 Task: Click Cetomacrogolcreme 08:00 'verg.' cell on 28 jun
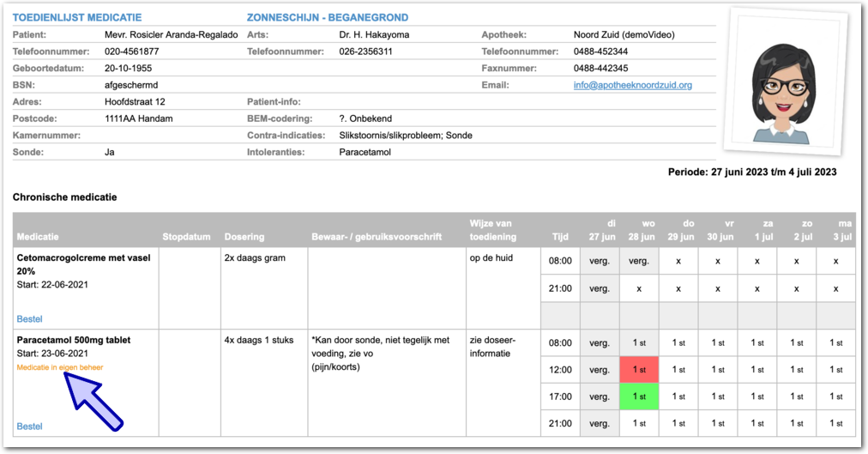point(639,261)
